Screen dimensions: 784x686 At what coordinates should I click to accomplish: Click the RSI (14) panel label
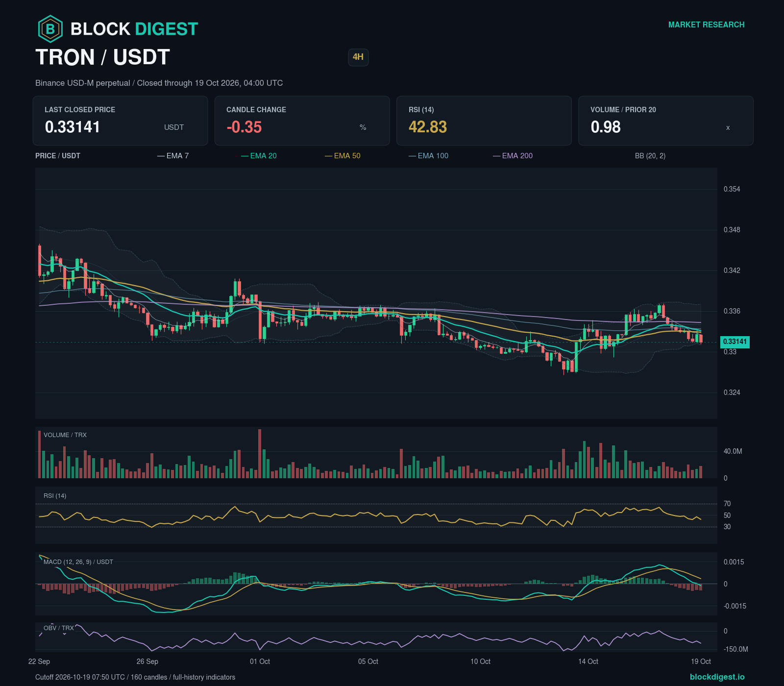pos(55,496)
